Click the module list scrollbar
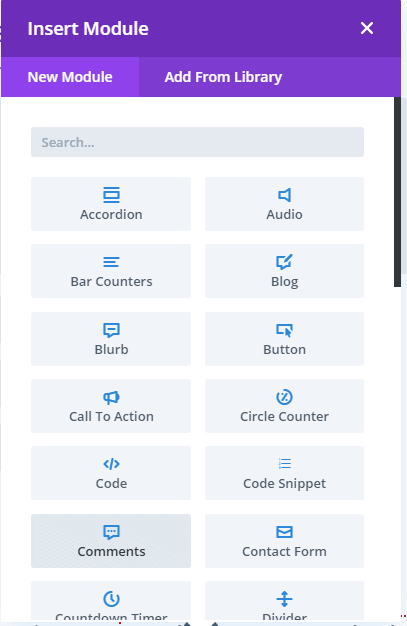This screenshot has height=626, width=407. [397, 192]
